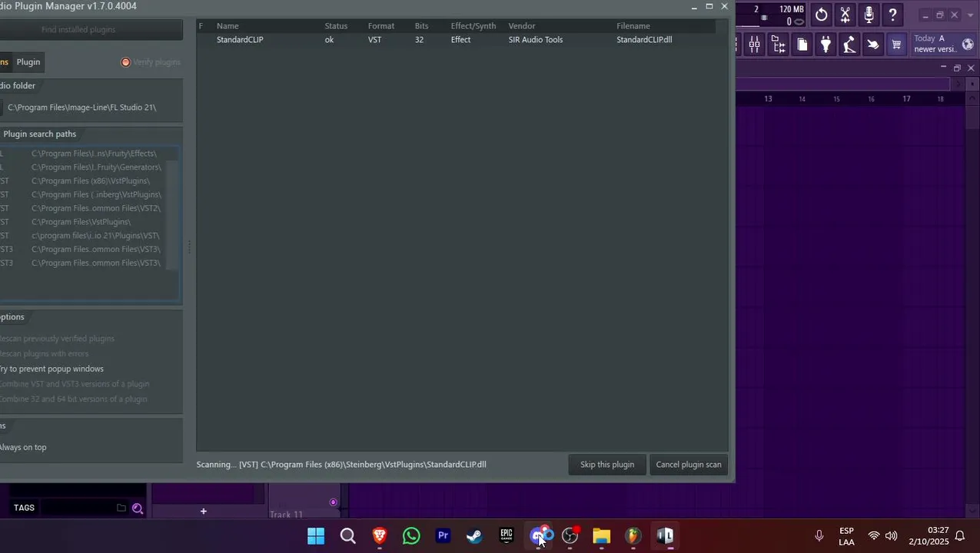Open the shop cart icon in FL Studio
This screenshot has width=980, height=553.
[x=896, y=45]
